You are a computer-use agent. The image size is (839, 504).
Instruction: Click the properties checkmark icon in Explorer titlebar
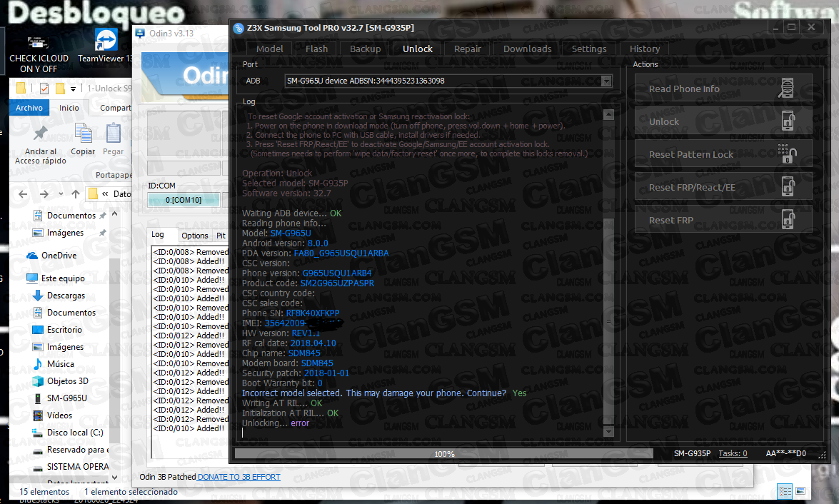click(44, 89)
